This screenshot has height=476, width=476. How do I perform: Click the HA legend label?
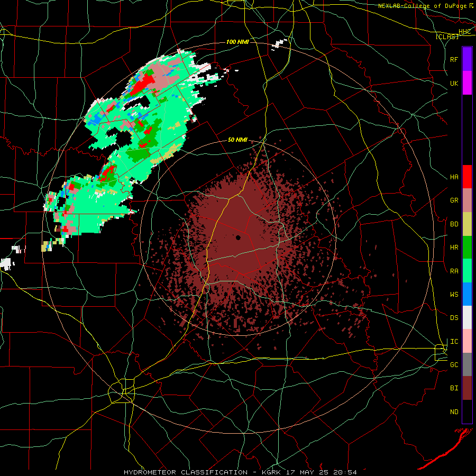coord(454,177)
